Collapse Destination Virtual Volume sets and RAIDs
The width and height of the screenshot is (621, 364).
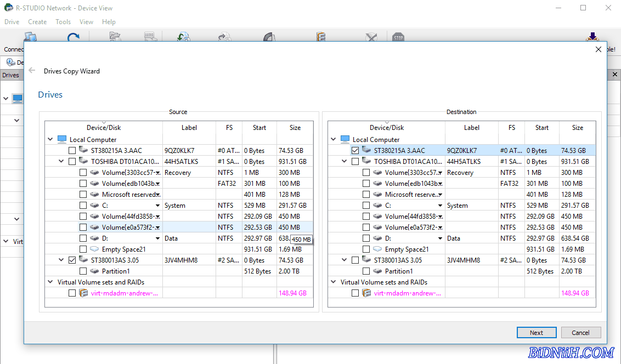click(334, 282)
